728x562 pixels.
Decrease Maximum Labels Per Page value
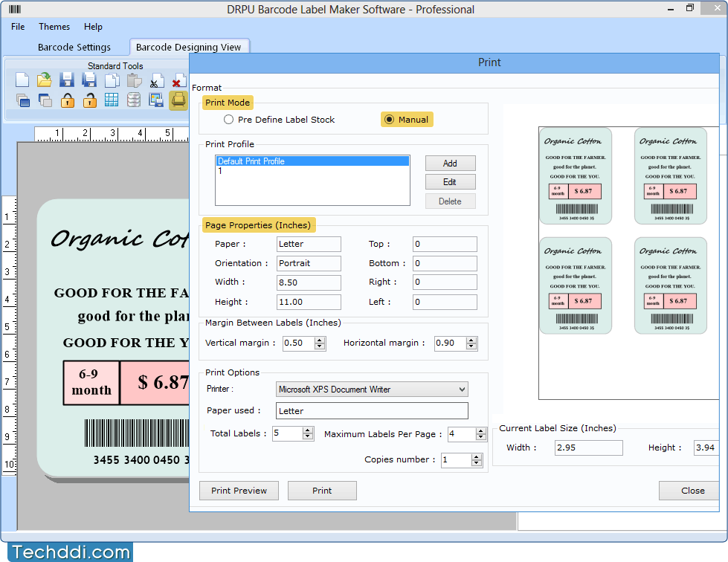[x=480, y=437]
